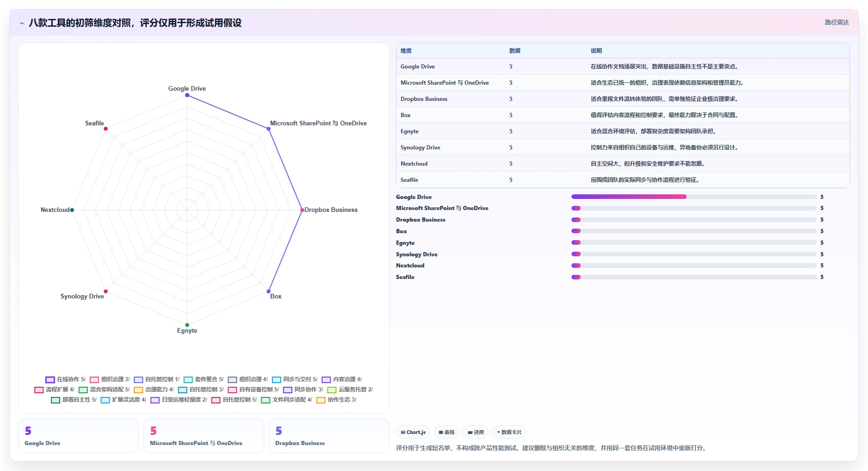Image resolution: width=868 pixels, height=471 pixels.
Task: Click the 数据 column header
Action: point(515,51)
